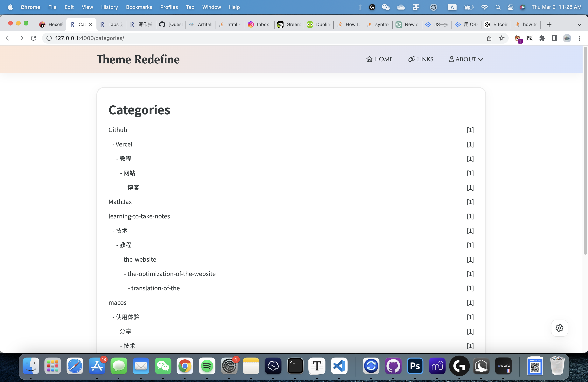This screenshot has width=588, height=382.
Task: Open the side panel icon in toolbar
Action: tap(554, 38)
